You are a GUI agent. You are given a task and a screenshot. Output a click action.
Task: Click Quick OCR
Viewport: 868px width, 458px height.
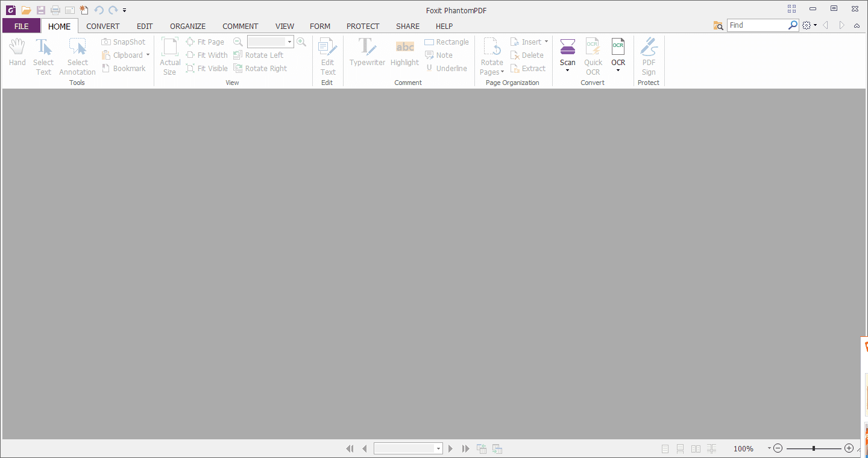(x=593, y=57)
